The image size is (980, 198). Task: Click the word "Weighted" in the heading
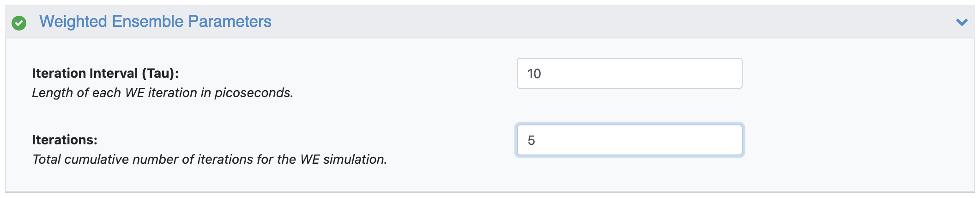(x=73, y=22)
